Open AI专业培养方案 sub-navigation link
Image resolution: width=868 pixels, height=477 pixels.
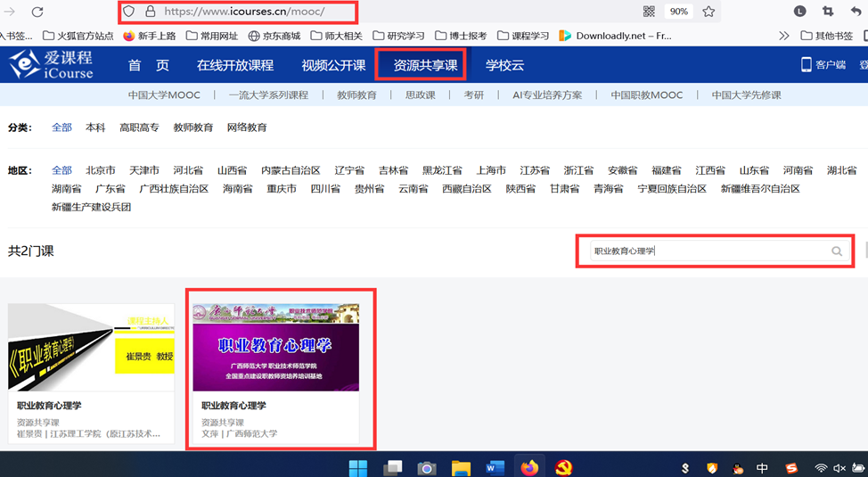click(x=547, y=95)
